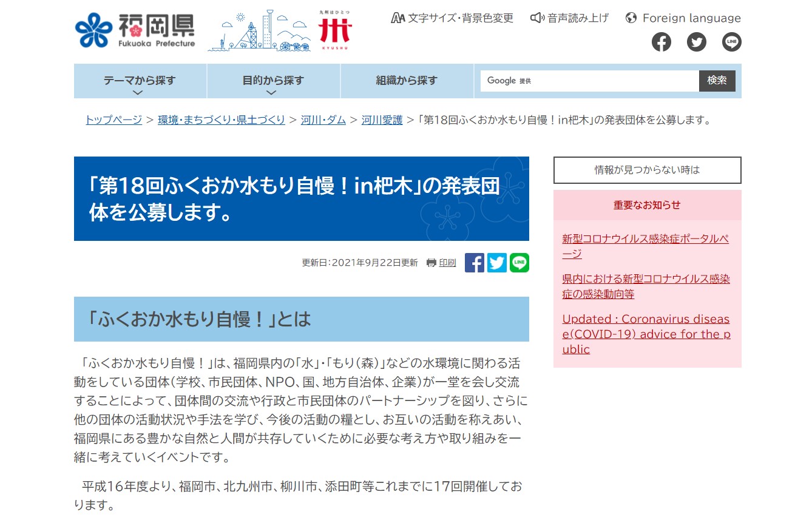Share page via blue Facebook square icon
Image resolution: width=812 pixels, height=523 pixels.
[x=474, y=263]
